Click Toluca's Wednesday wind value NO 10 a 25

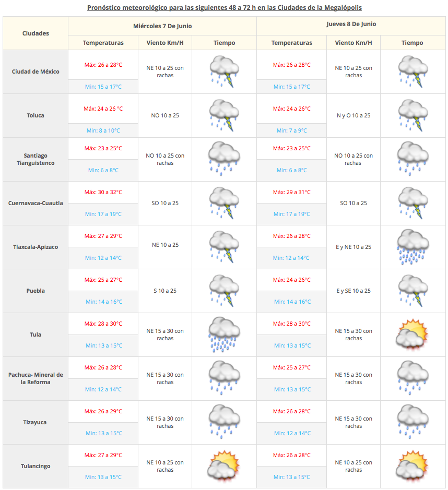(165, 115)
